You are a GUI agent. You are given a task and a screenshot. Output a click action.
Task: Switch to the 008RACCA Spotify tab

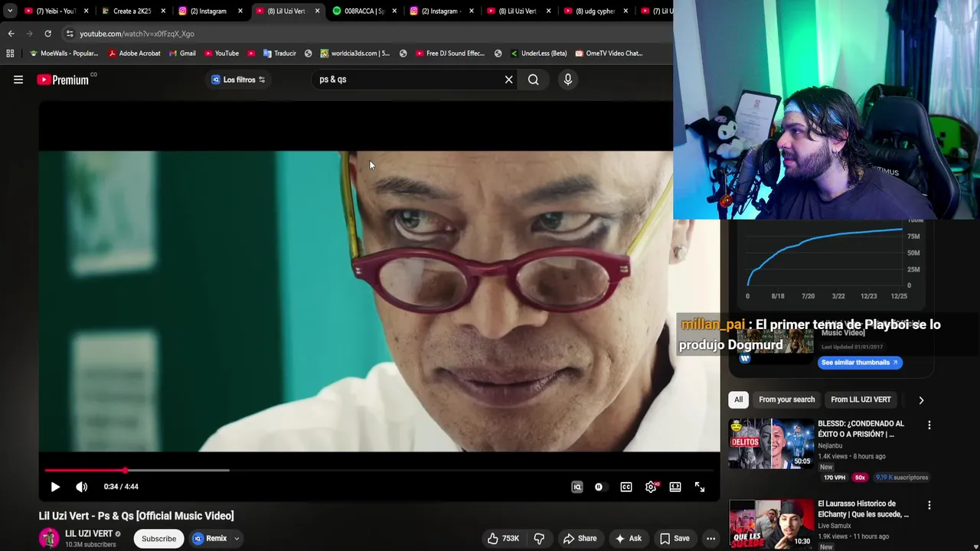click(x=364, y=11)
